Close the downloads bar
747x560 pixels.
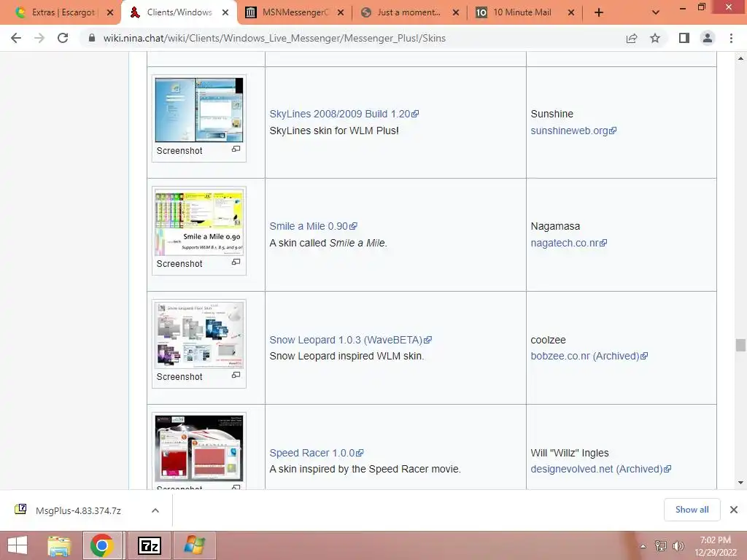(x=734, y=510)
